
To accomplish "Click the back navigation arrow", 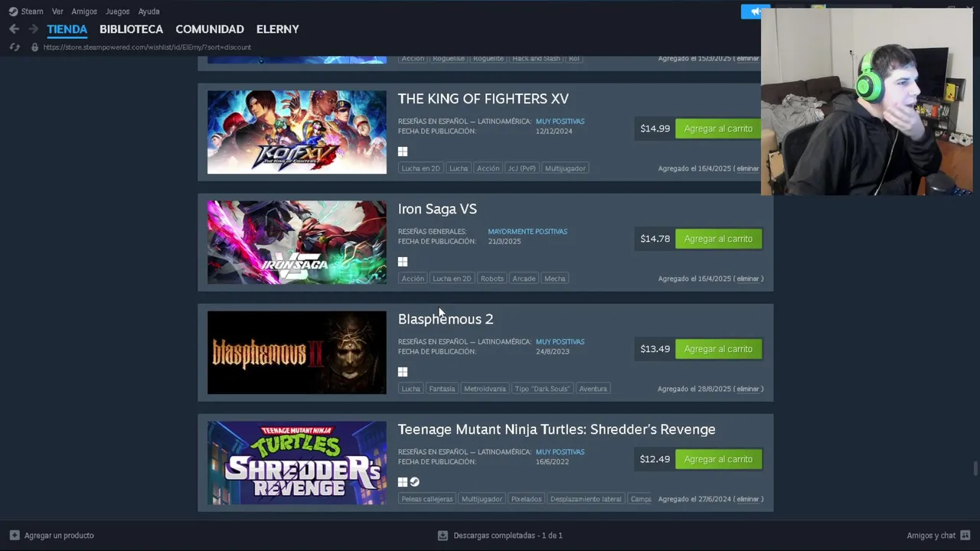I will point(14,29).
